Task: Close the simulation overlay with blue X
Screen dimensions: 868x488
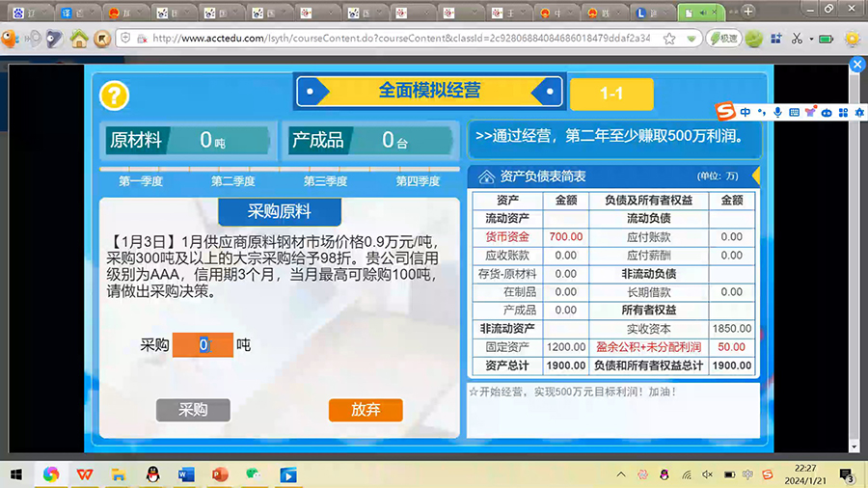Action: 856,64
